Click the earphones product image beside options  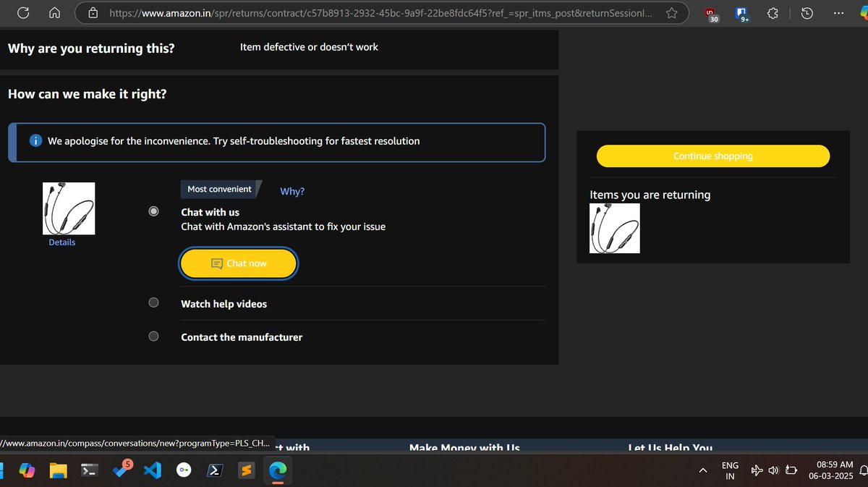click(x=69, y=208)
